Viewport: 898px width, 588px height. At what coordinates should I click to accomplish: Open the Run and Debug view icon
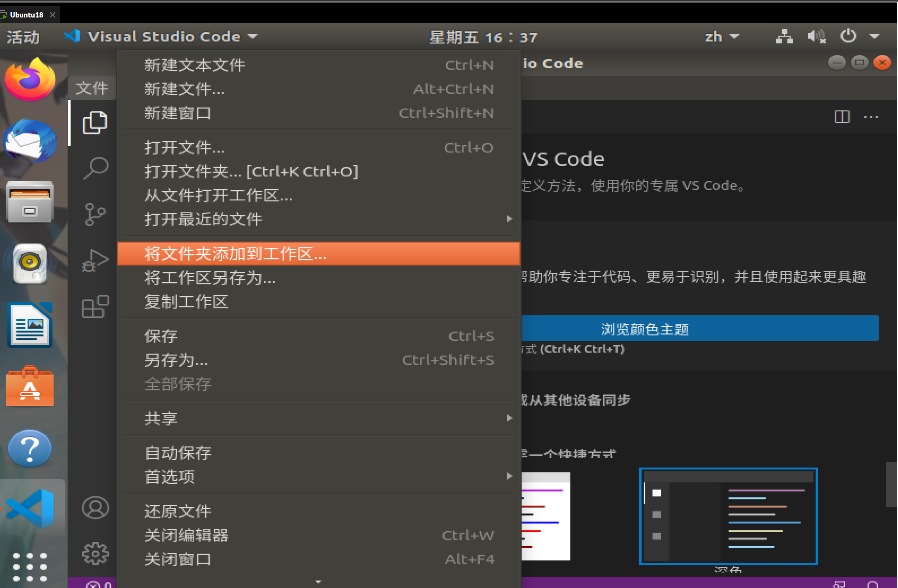click(95, 260)
